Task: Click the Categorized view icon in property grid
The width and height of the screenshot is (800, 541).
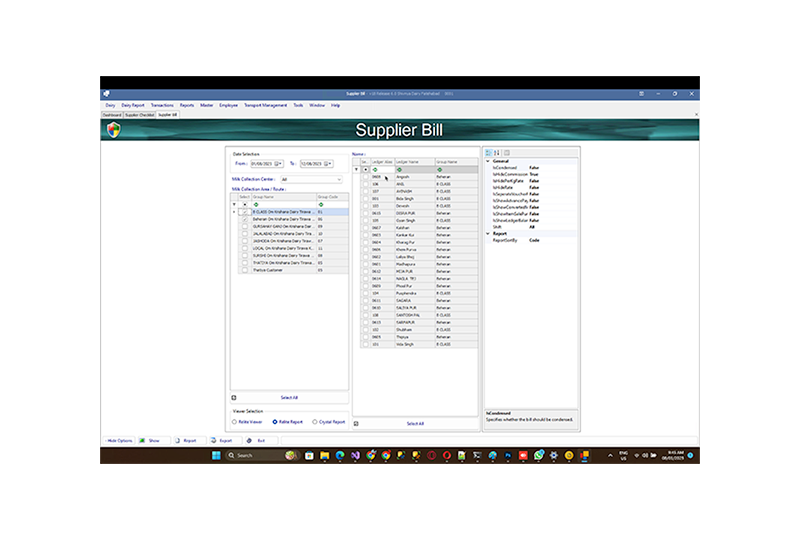Action: (488, 153)
